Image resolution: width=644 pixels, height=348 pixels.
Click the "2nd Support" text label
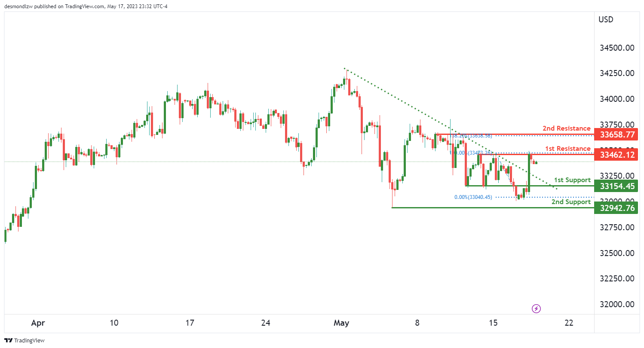[571, 202]
